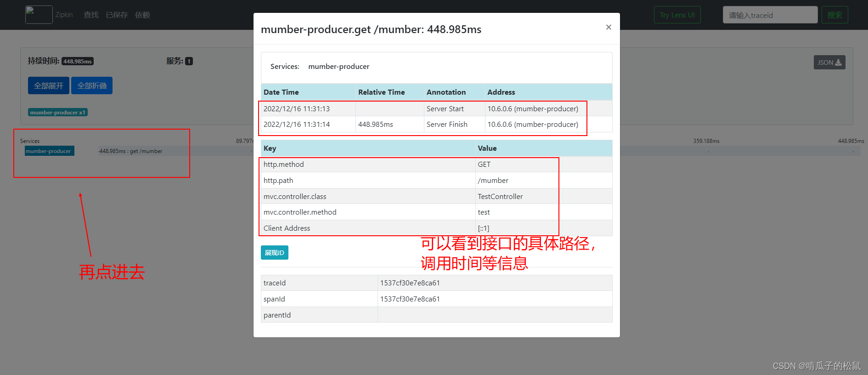Select the Server Start annotation cell
Screen dimensions: 868x375
454,109
